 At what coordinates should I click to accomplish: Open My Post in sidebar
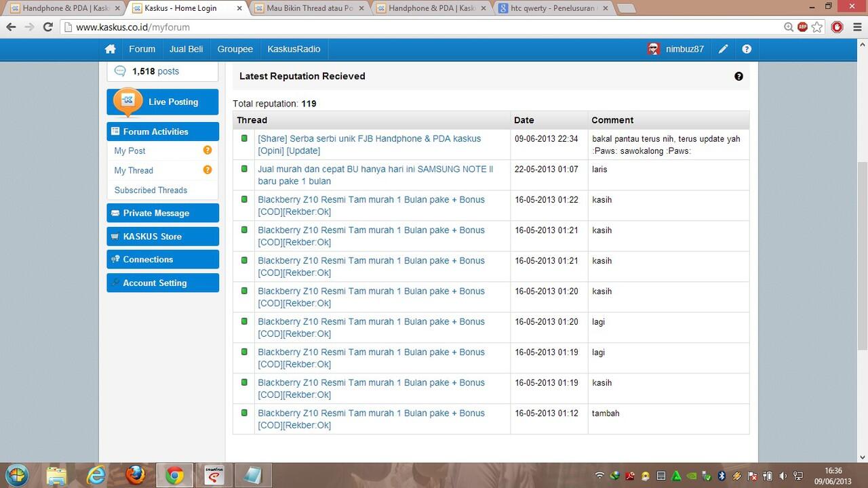tap(130, 150)
